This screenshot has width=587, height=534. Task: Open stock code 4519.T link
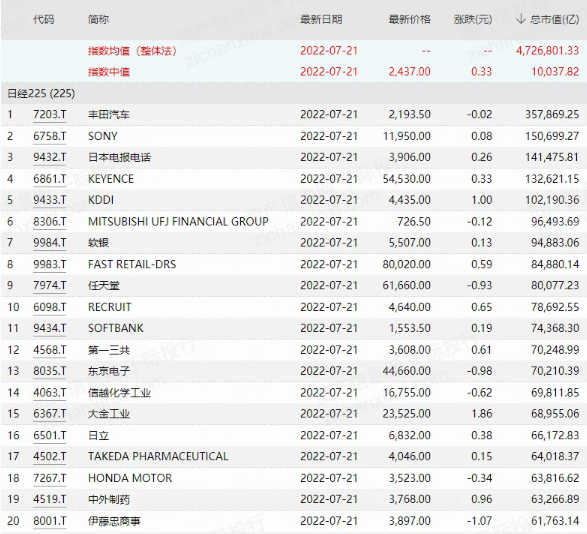(x=49, y=498)
